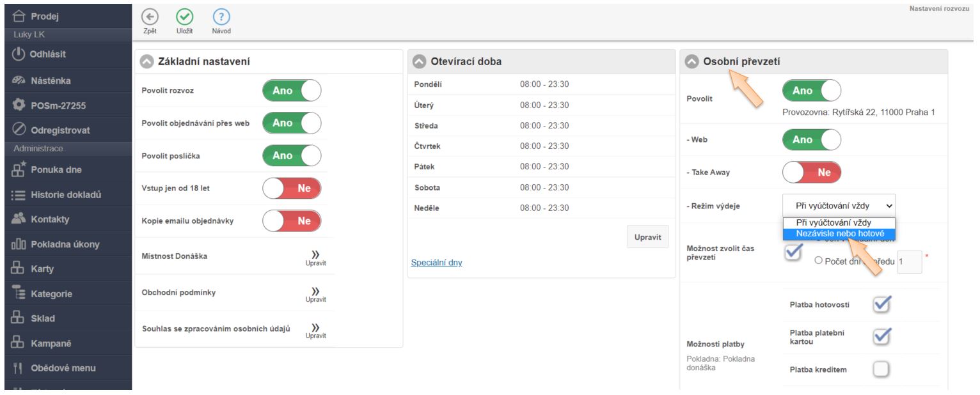This screenshot has height=395, width=980.
Task: Click Upravit arrows for Místnost Donáška
Action: click(315, 256)
